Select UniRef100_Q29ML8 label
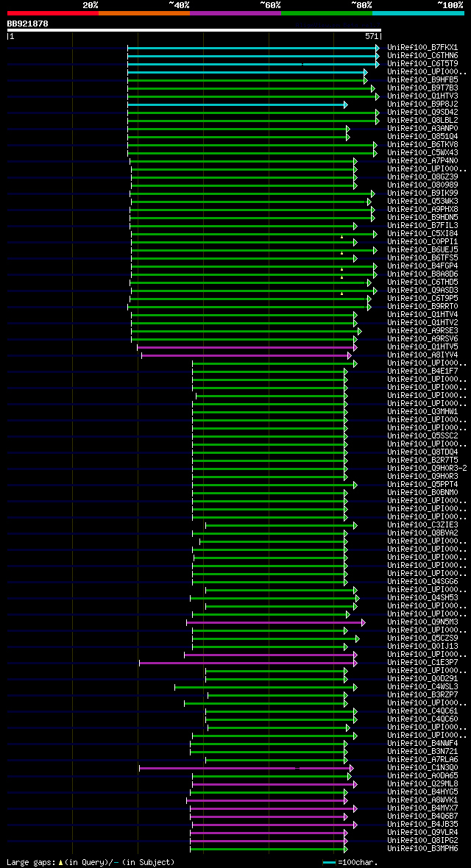The width and height of the screenshot is (471, 868). coord(422,784)
